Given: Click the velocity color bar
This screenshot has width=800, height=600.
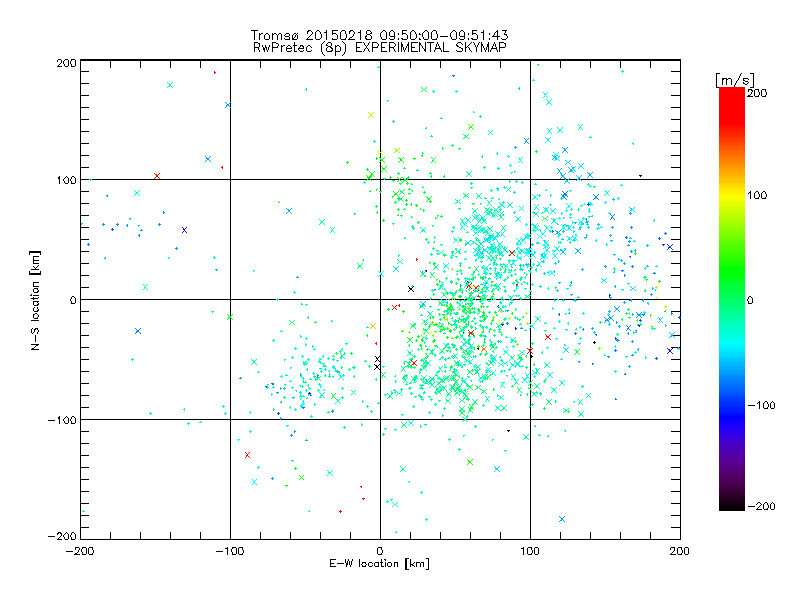Looking at the screenshot, I should tap(732, 299).
